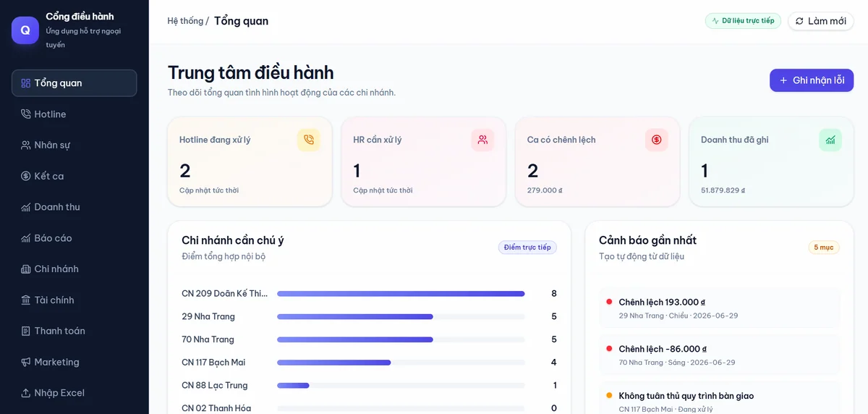Image resolution: width=868 pixels, height=414 pixels.
Task: Click the 279.000 đ difference value
Action: coord(545,190)
